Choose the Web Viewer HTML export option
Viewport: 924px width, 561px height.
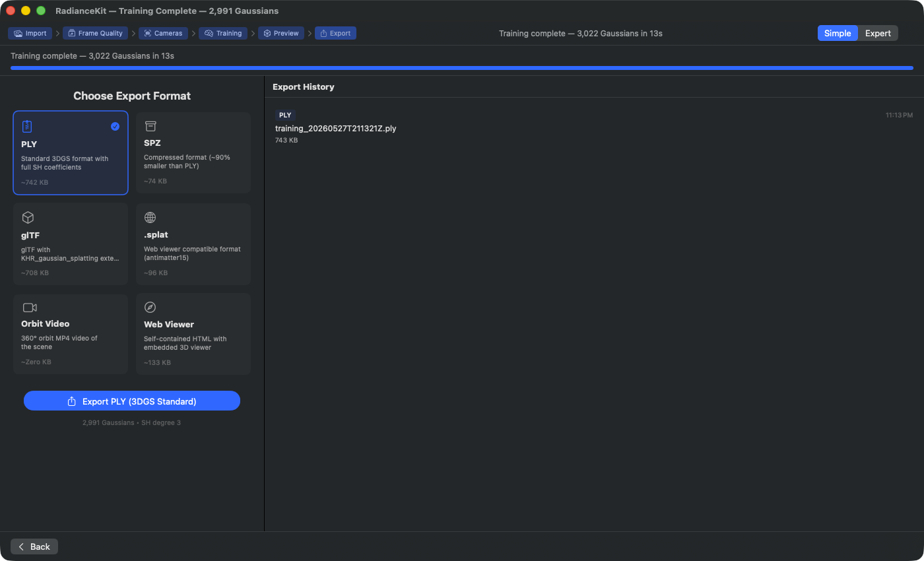[193, 334]
